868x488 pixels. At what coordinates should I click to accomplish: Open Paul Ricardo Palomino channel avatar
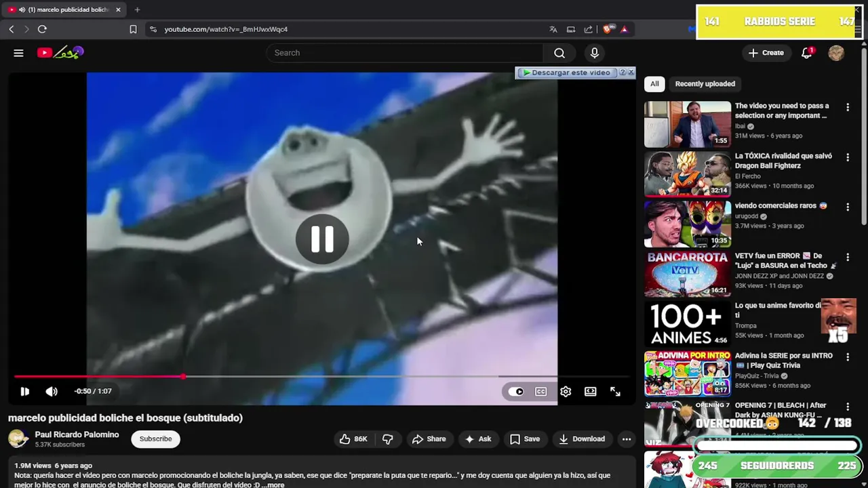pyautogui.click(x=18, y=439)
